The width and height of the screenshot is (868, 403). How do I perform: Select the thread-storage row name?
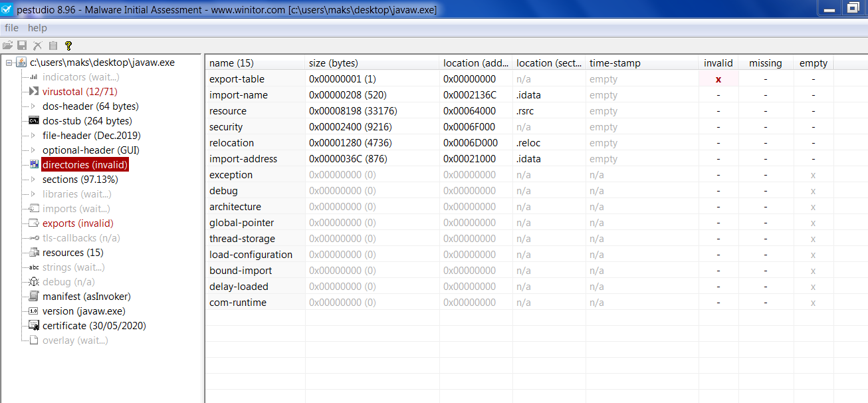(x=242, y=239)
